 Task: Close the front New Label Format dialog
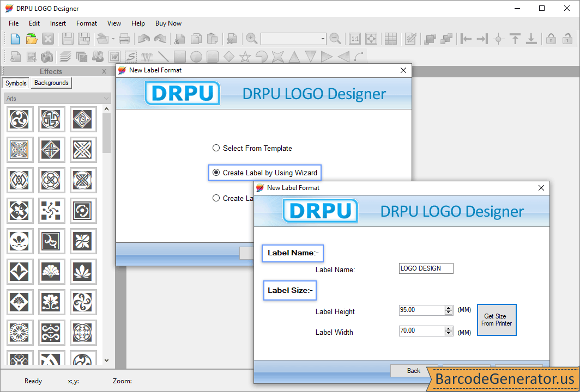click(541, 188)
